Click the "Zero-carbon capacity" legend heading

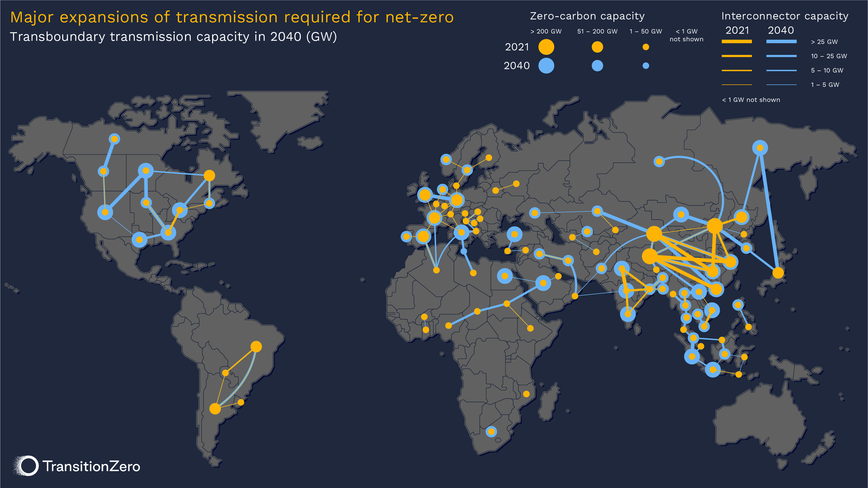[x=587, y=16]
